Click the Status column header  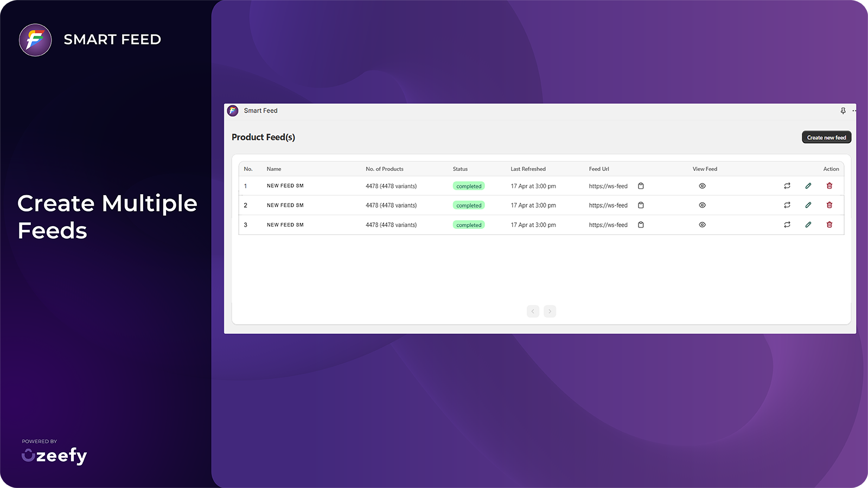tap(460, 169)
